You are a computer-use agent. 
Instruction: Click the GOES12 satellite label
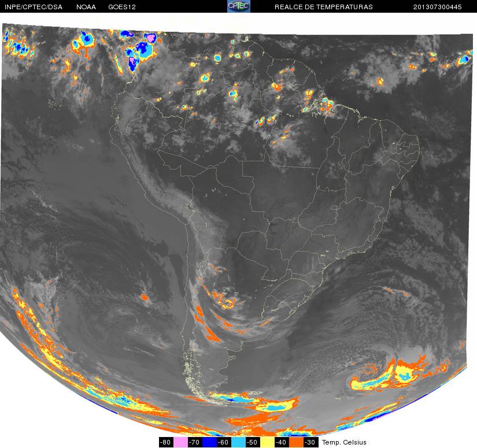122,7
